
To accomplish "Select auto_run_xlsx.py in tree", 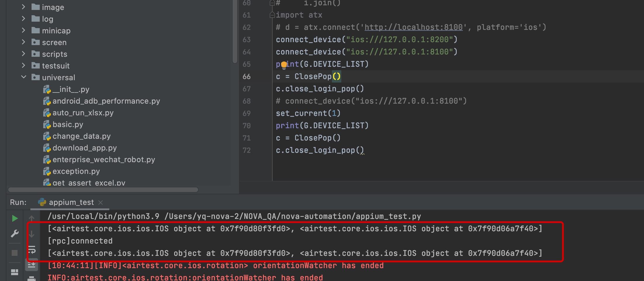I will coord(83,113).
